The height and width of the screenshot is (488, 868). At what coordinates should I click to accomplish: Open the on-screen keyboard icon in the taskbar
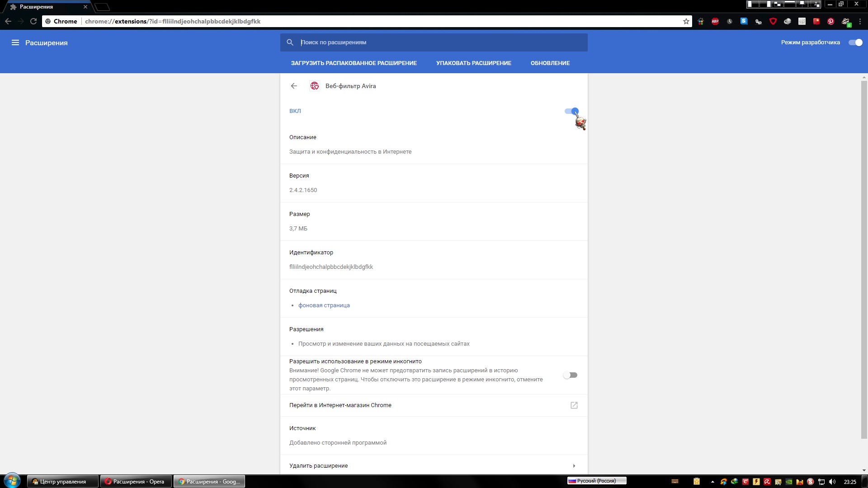coord(675,481)
